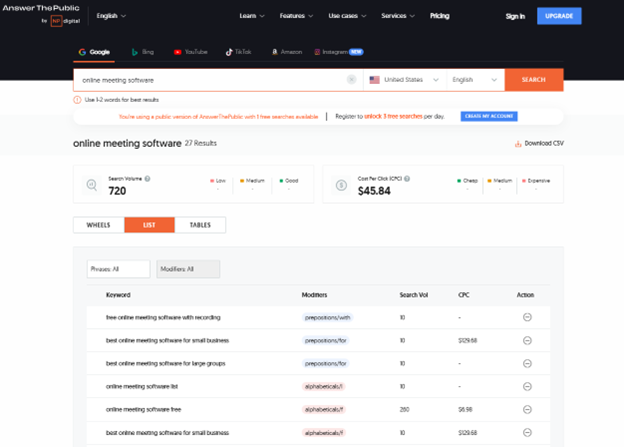624x447 pixels.
Task: Switch to the YouTube search tab
Action: click(x=190, y=52)
